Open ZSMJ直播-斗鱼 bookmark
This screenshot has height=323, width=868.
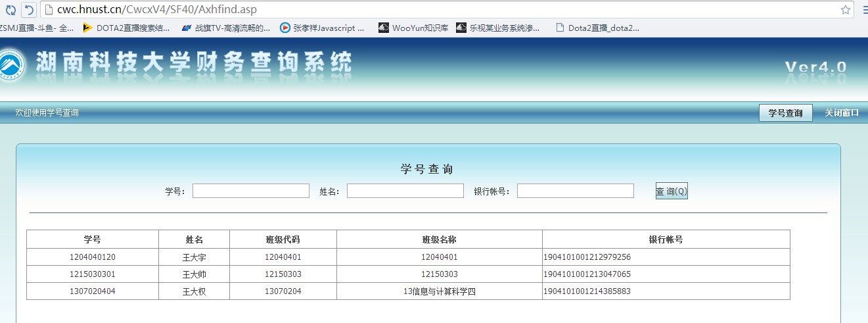37,28
